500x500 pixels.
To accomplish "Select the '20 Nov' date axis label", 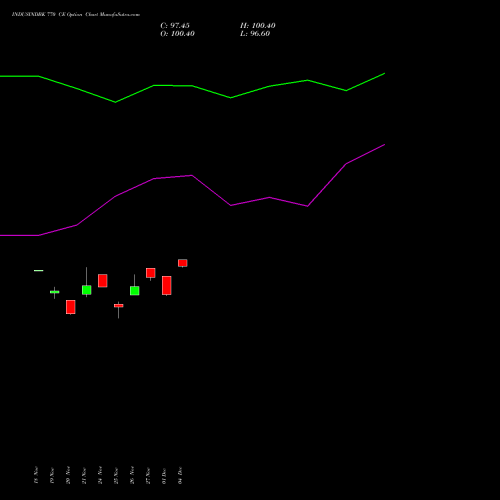I will pyautogui.click(x=68, y=475).
